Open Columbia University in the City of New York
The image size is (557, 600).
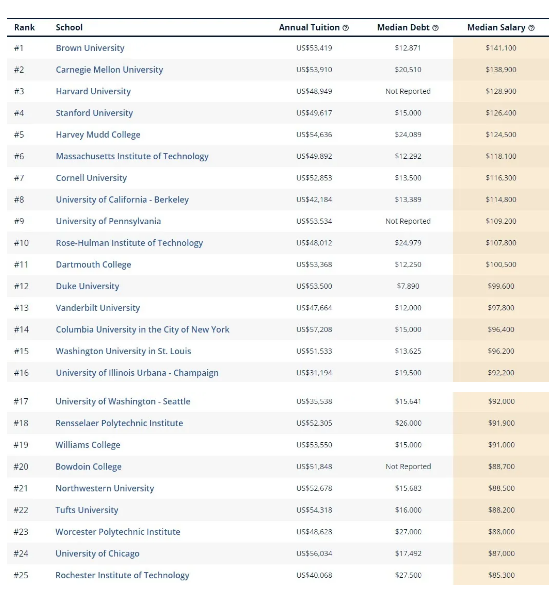click(142, 329)
